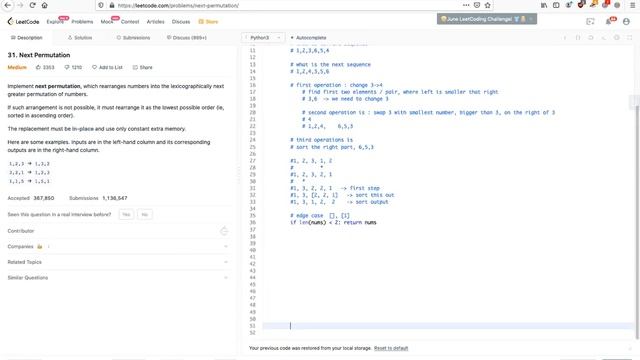Open the browser home page icon
The width and height of the screenshot is (640, 360).
(44, 5)
